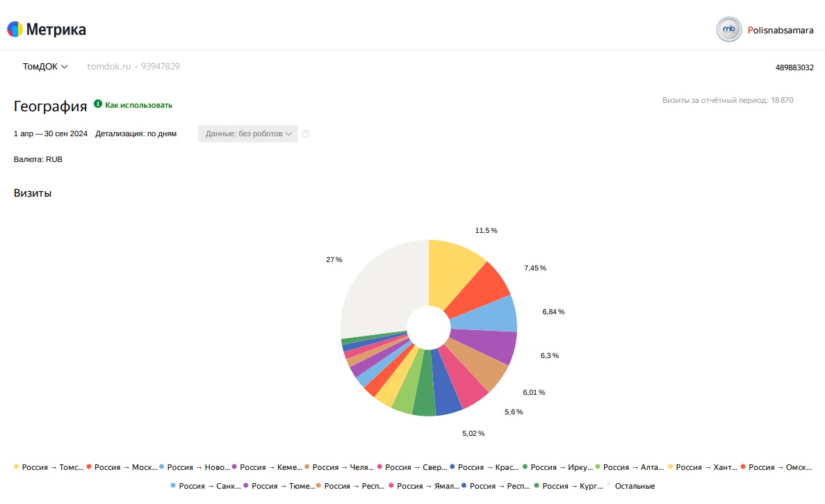Toggle the 'Россия → Ямал...' legend entry
The height and width of the screenshot is (504, 825).
(x=424, y=486)
